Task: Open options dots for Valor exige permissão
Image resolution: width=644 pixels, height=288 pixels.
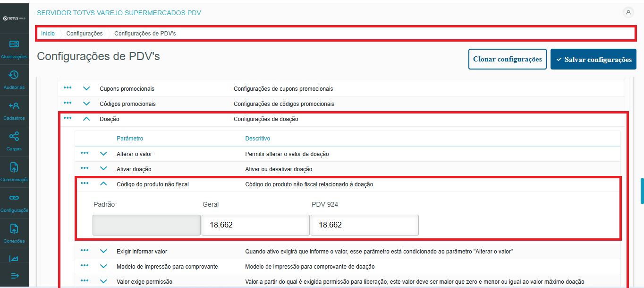Action: pyautogui.click(x=85, y=281)
